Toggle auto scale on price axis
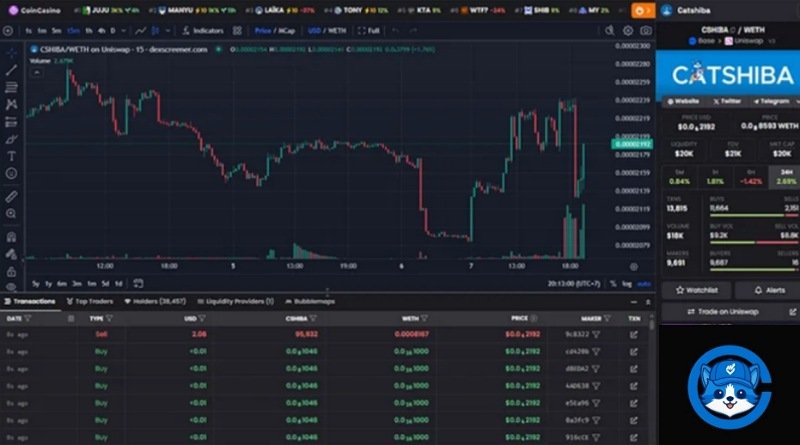The width and height of the screenshot is (800, 445). tap(644, 284)
